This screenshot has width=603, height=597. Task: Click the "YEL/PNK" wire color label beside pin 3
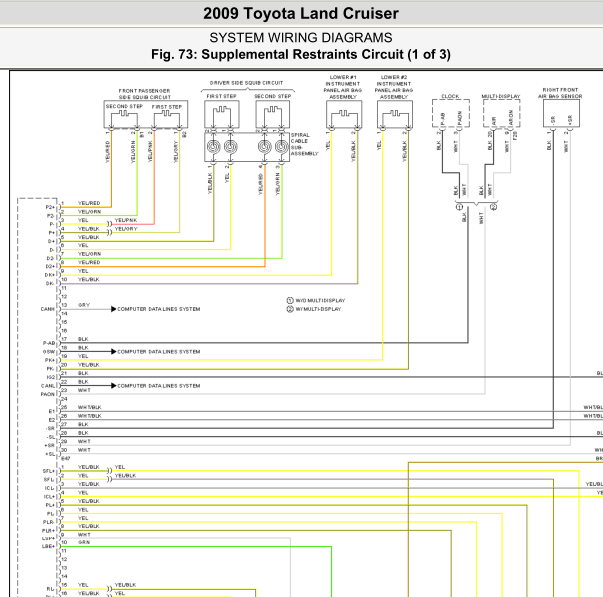(126, 220)
